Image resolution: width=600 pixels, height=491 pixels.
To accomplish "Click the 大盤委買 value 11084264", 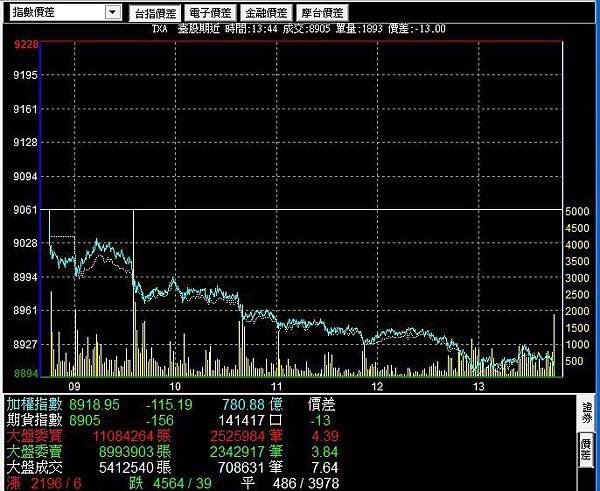I will pos(123,436).
